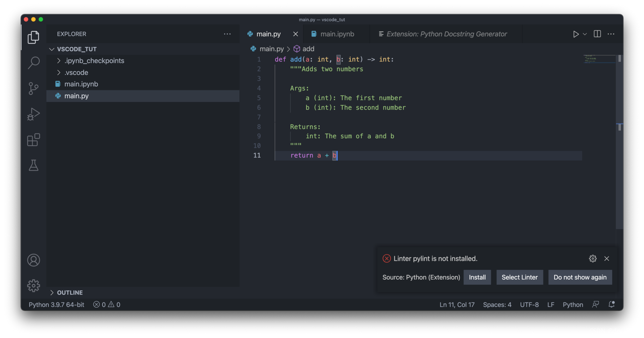Open the Manage settings gear
Screen dimensions: 644x338
click(33, 285)
